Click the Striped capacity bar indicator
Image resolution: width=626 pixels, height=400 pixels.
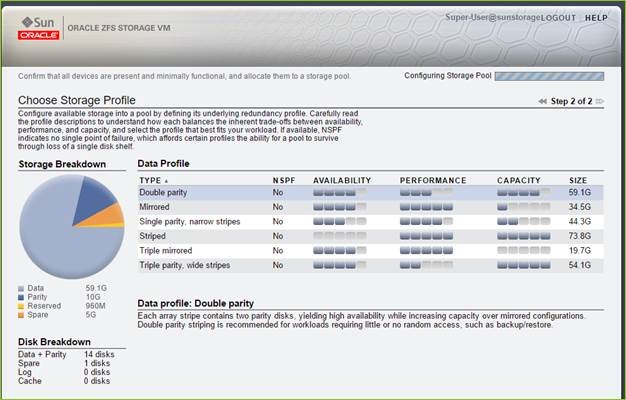524,236
